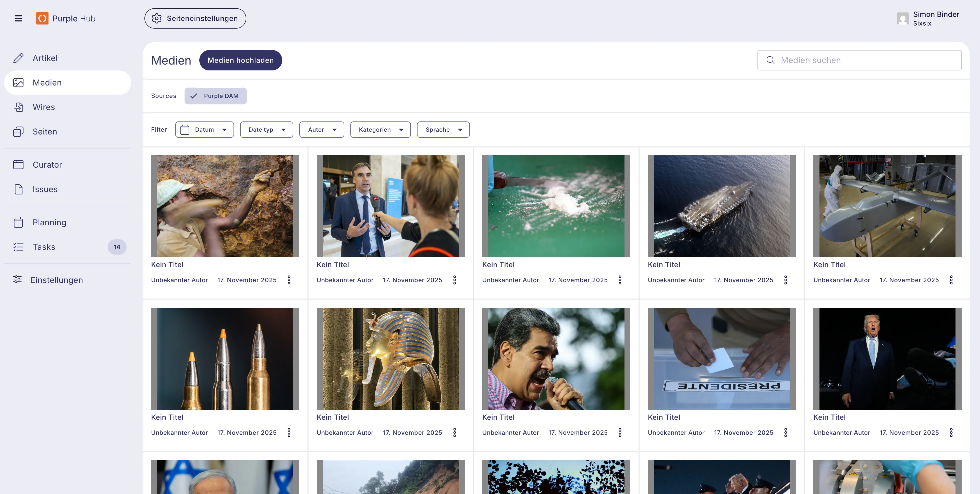The height and width of the screenshot is (494, 980).
Task: Toggle the Purple DAM source chip
Action: pyautogui.click(x=216, y=96)
